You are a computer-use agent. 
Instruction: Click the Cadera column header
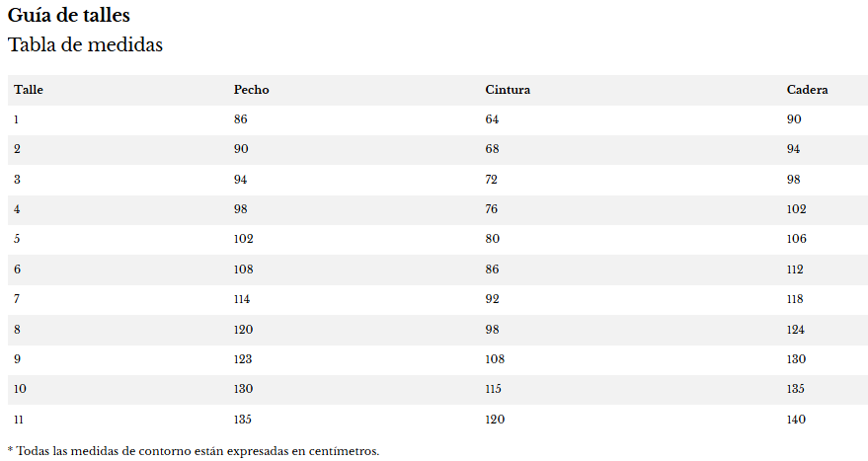[x=807, y=90]
